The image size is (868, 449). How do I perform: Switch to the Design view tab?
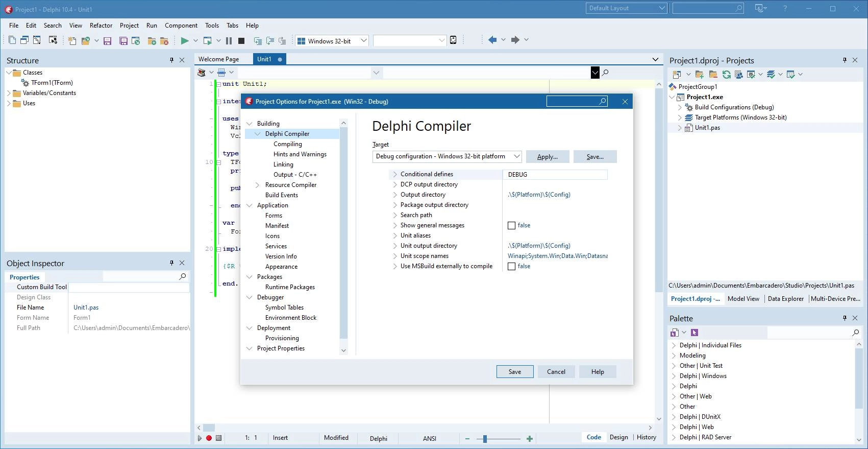pos(619,437)
